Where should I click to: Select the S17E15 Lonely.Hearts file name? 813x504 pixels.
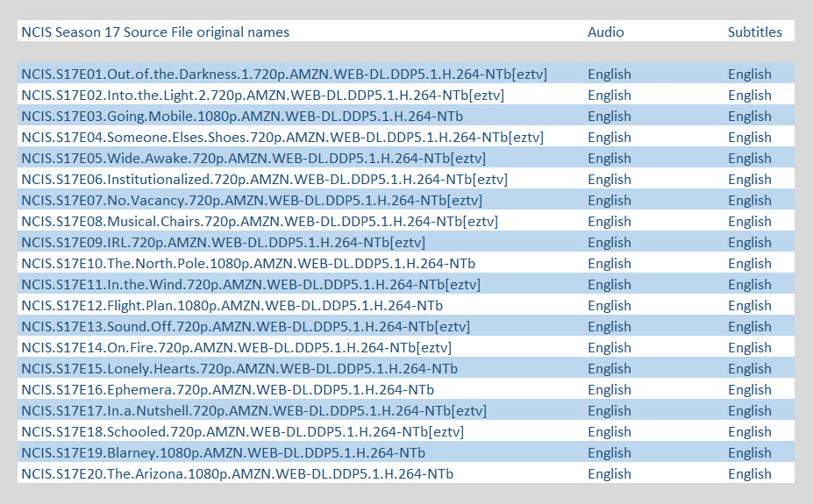point(239,369)
